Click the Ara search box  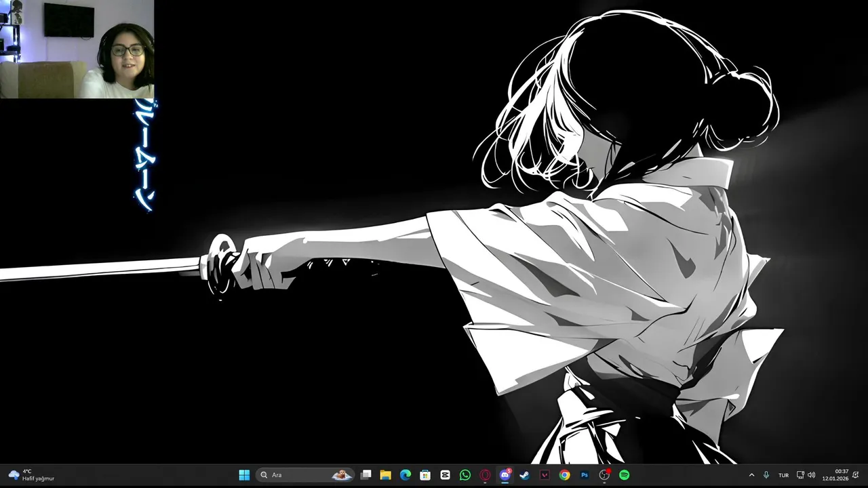(x=304, y=475)
